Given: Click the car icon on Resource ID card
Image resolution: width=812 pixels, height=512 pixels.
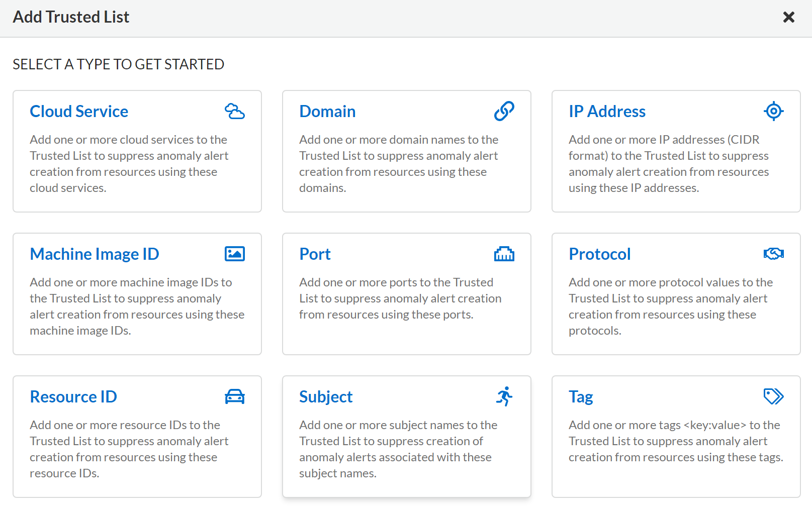Looking at the screenshot, I should [x=235, y=396].
